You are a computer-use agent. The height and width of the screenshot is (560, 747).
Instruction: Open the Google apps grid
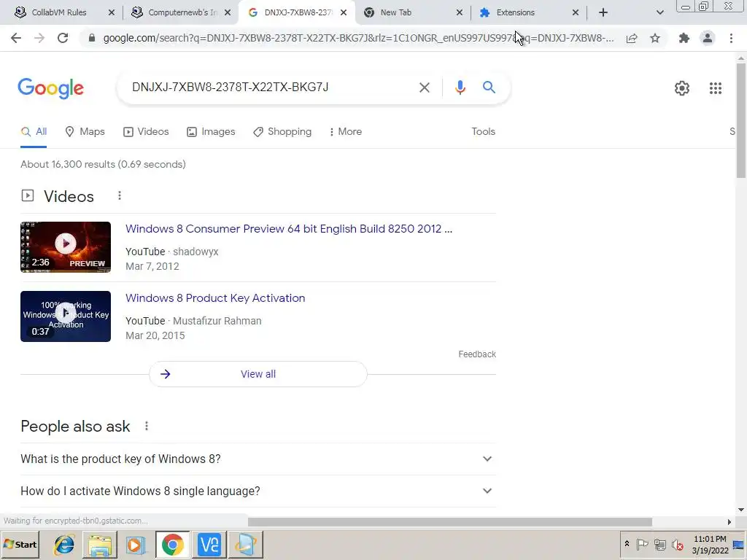point(715,88)
